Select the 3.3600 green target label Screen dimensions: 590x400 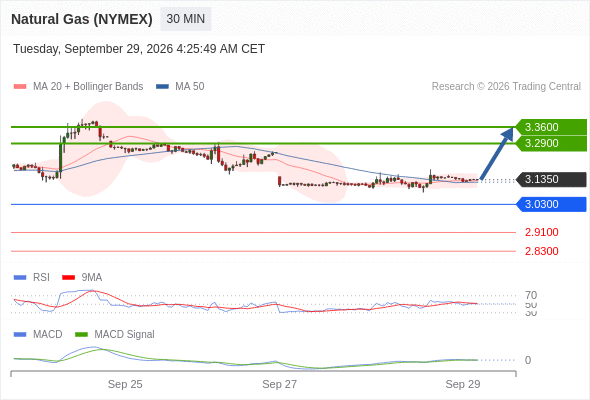(551, 127)
